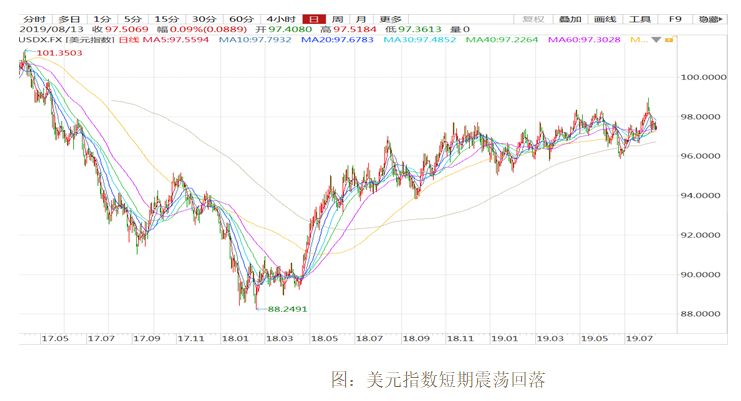Click the F9 button
The width and height of the screenshot is (741, 401).
(x=675, y=19)
